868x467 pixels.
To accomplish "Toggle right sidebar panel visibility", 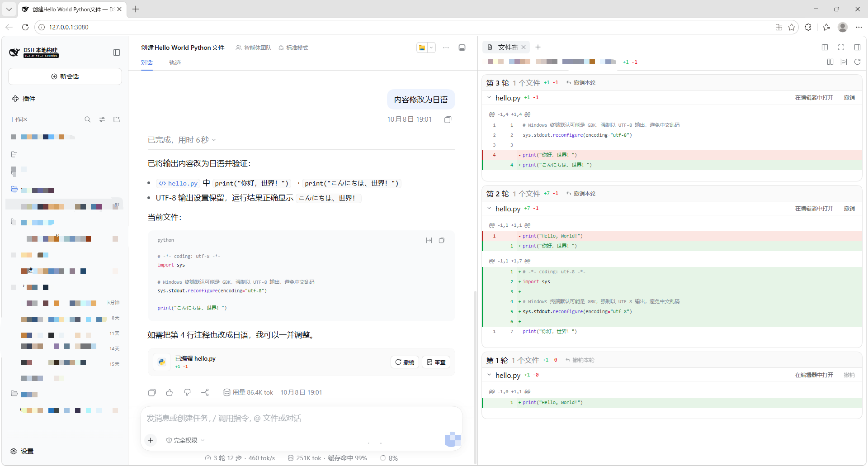I will click(857, 47).
